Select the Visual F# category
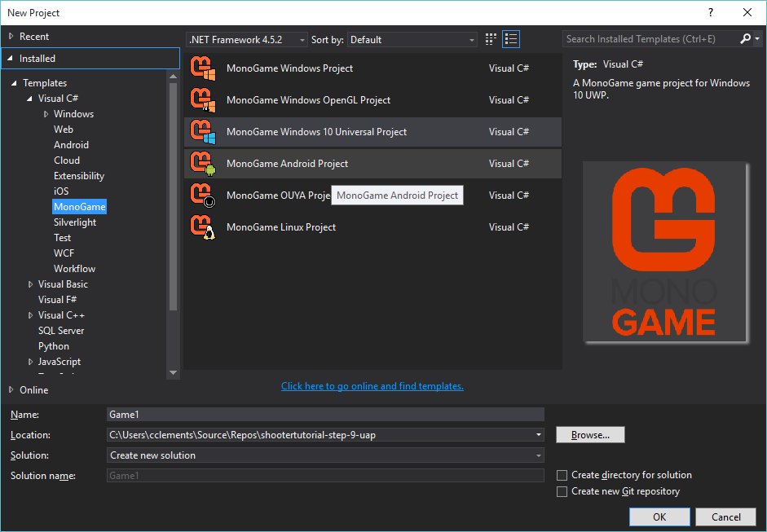The height and width of the screenshot is (532, 767). [x=57, y=299]
